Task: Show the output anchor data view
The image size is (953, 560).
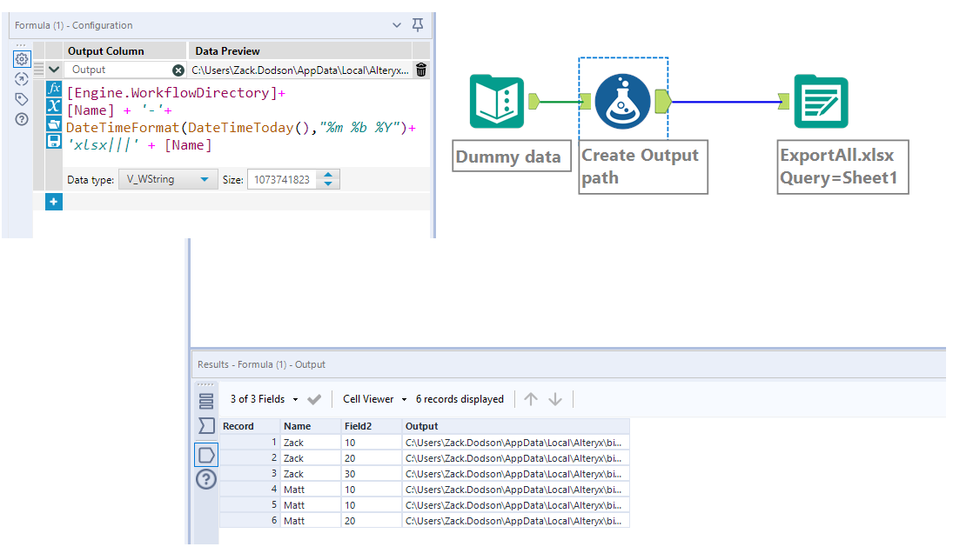Action: [206, 454]
